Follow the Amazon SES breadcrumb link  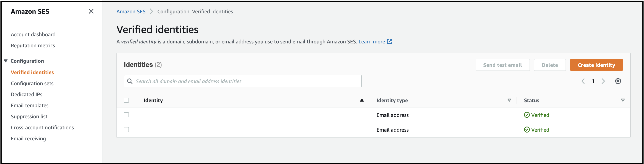131,11
